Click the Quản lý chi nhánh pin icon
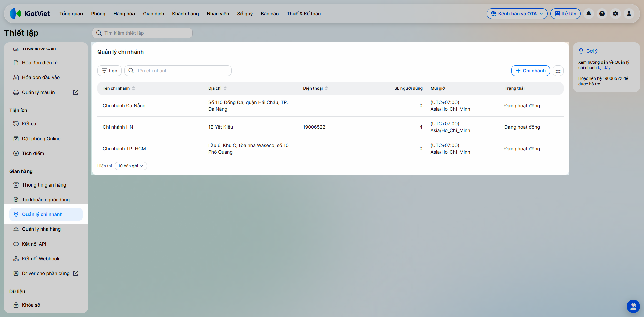This screenshot has height=317, width=644. pyautogui.click(x=16, y=214)
